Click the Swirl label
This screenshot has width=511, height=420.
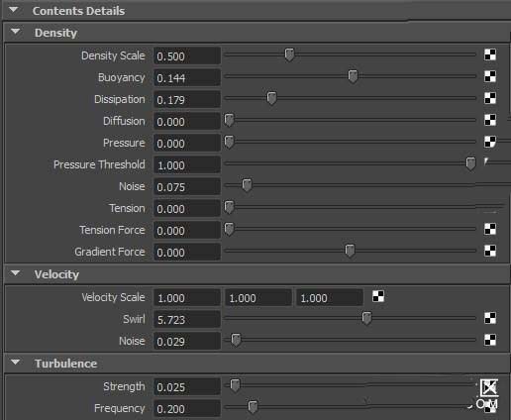134,319
